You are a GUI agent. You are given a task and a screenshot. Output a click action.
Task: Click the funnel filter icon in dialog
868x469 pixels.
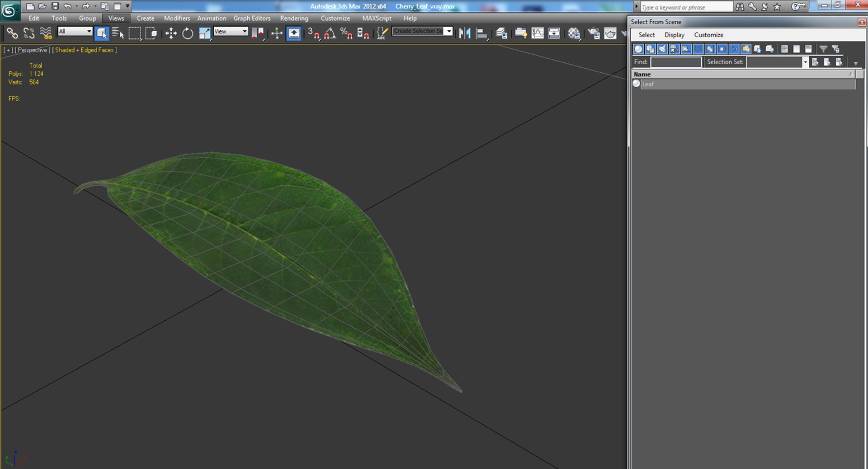click(x=823, y=49)
